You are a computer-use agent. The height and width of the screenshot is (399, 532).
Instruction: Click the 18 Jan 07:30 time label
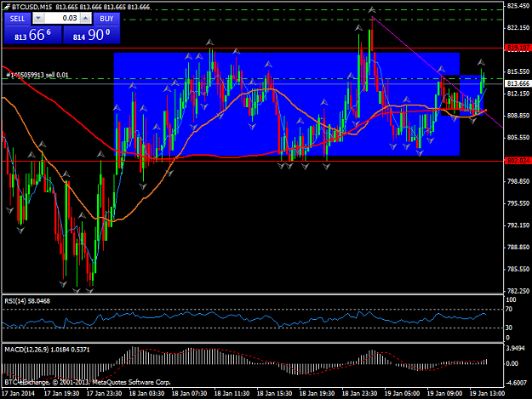(189, 394)
